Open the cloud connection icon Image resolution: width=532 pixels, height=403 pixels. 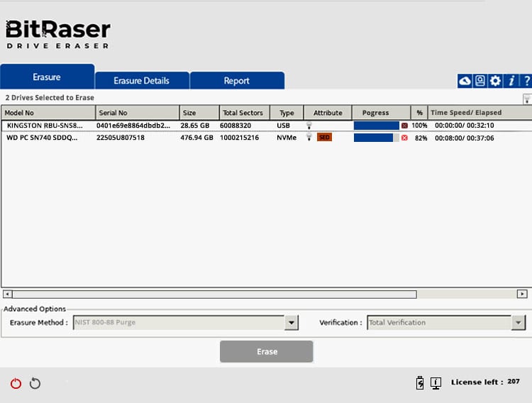tap(465, 81)
